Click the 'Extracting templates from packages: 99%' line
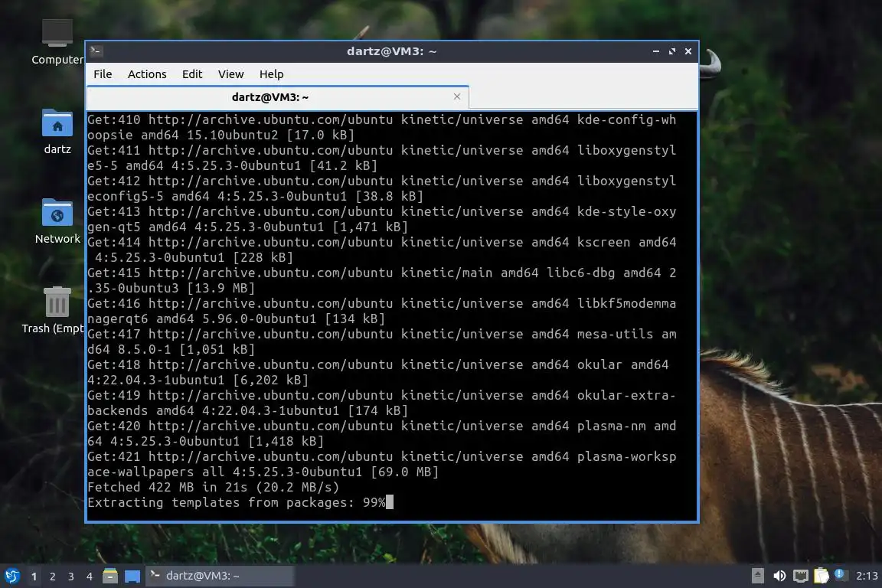 click(237, 502)
